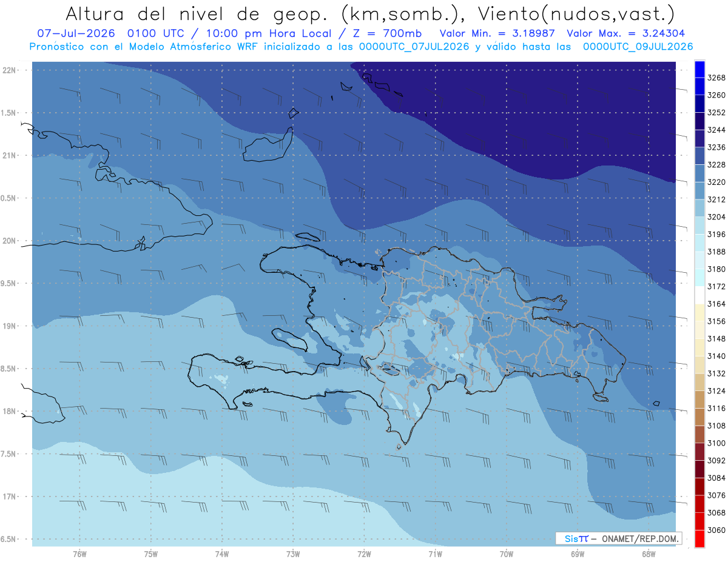Image resolution: width=728 pixels, height=562 pixels.
Task: Click the 3268 colorbar label
Action: 716,78
